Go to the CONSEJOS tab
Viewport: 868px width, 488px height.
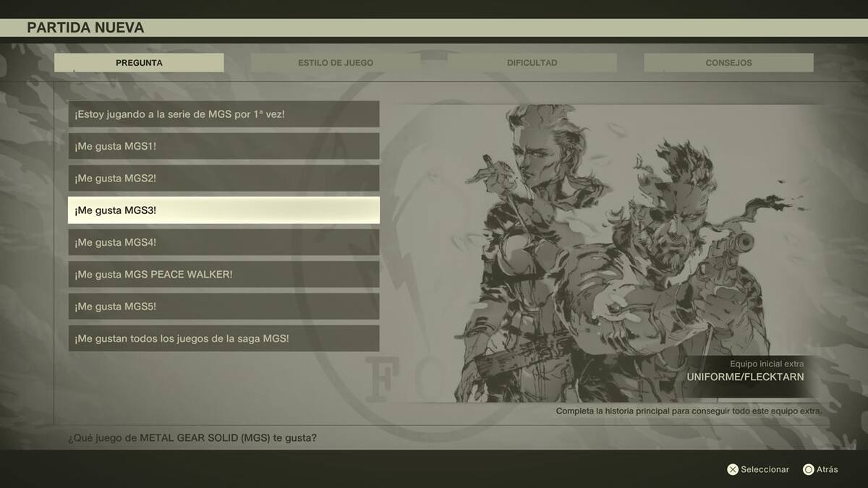tap(728, 63)
